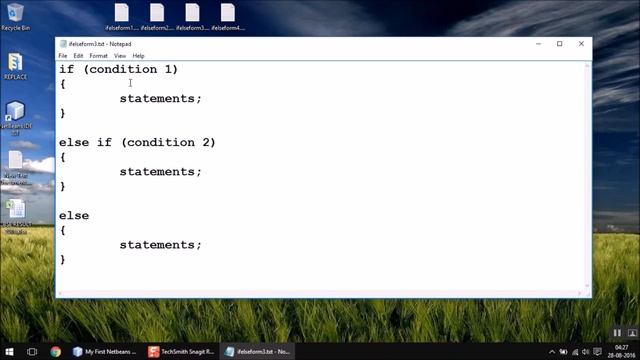Screen dimensions: 640x360
Task: Click 'statements;' under condition 2
Action: click(x=160, y=172)
